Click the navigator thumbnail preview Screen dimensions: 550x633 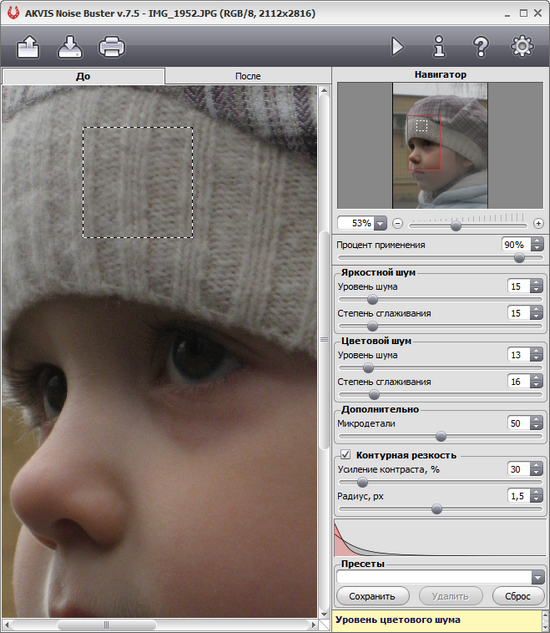(x=440, y=145)
